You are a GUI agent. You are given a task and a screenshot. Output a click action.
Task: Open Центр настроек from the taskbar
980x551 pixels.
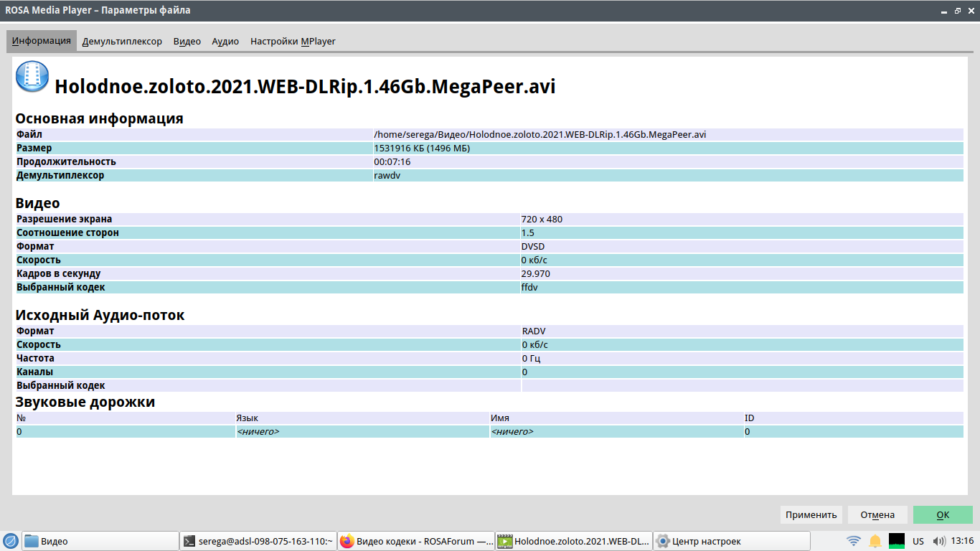pyautogui.click(x=731, y=541)
